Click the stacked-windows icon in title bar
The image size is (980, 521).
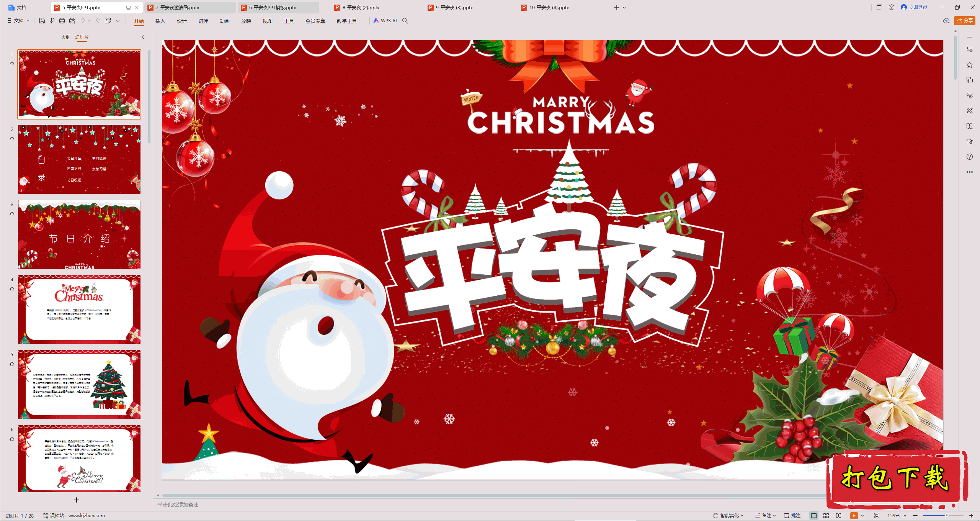click(x=879, y=7)
